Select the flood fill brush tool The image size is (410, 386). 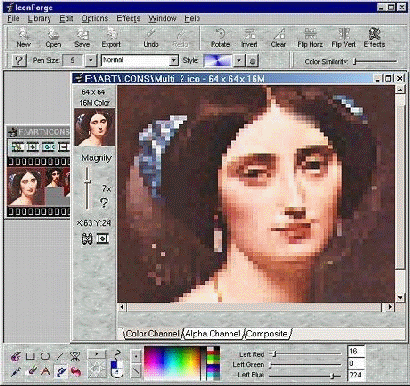coord(30,371)
